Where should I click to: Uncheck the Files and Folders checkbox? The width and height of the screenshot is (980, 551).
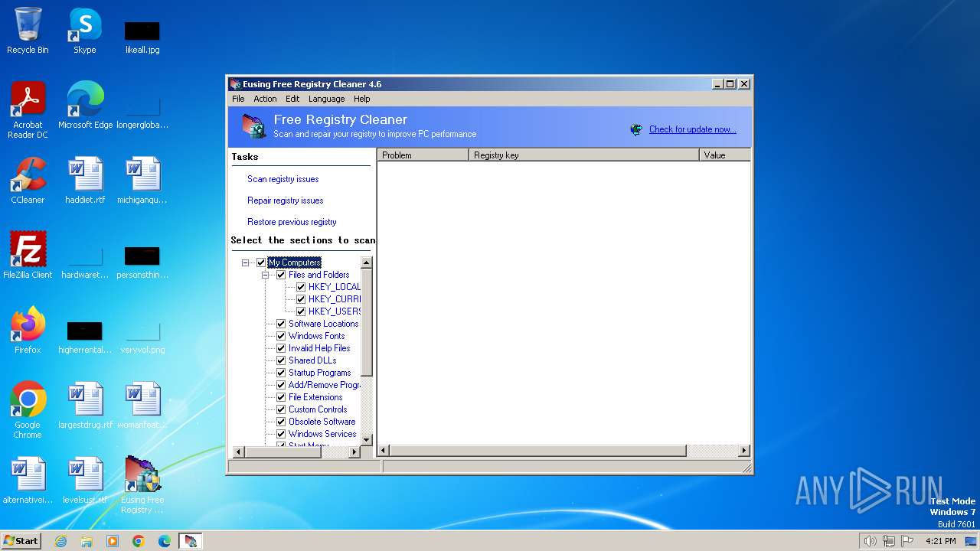(281, 275)
